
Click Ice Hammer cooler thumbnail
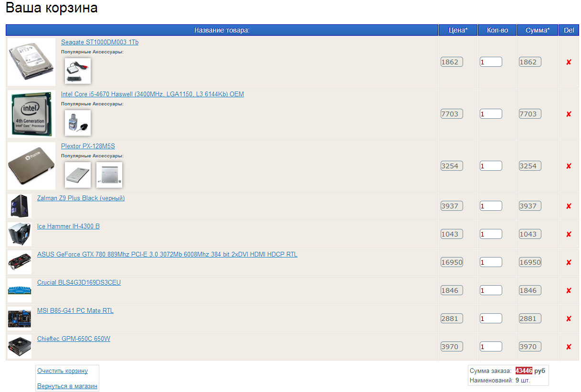[x=20, y=234]
